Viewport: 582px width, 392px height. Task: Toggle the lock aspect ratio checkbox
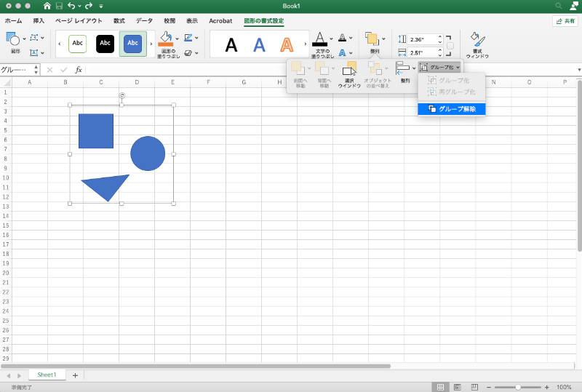[x=450, y=46]
